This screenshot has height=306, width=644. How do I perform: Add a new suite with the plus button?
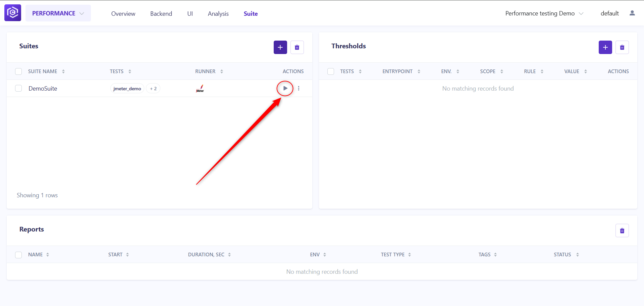pyautogui.click(x=280, y=47)
